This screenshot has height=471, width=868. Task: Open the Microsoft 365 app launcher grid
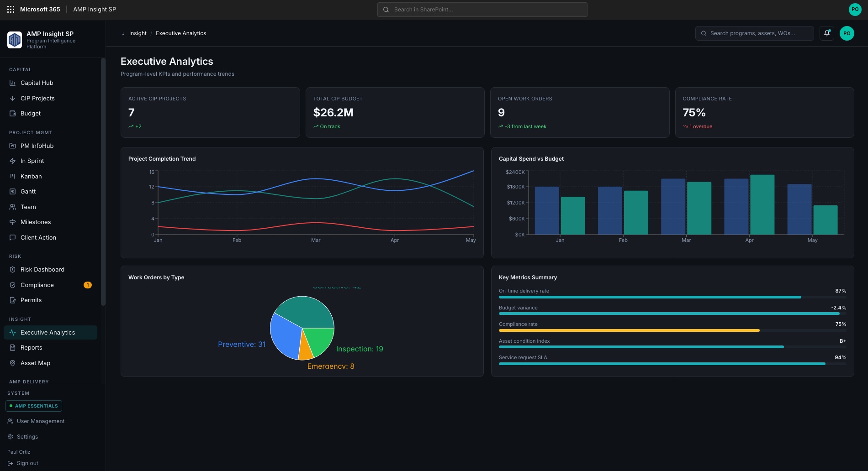(x=11, y=9)
